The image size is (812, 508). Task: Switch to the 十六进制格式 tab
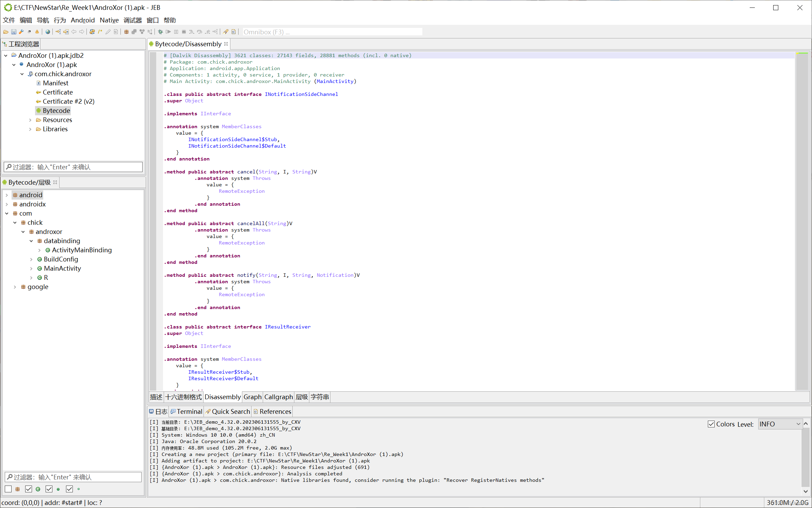coord(183,397)
